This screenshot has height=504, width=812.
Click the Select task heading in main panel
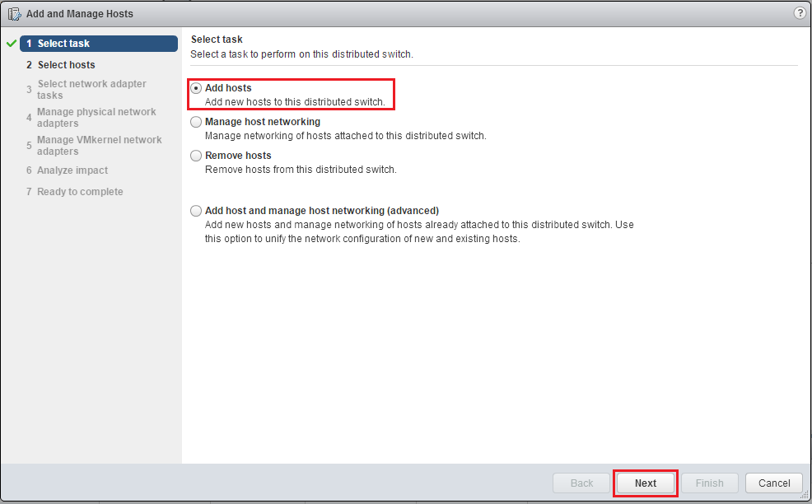pos(217,40)
